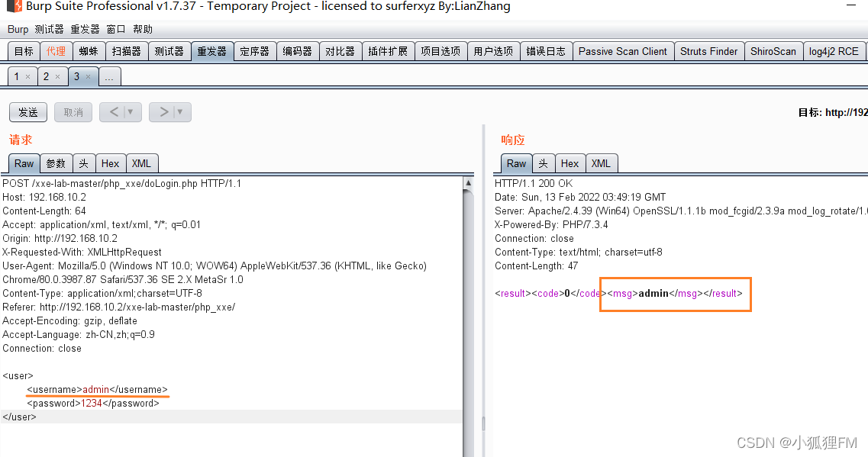This screenshot has height=457, width=868.
Task: Click the X-Requested-With header line
Action: pyautogui.click(x=82, y=253)
